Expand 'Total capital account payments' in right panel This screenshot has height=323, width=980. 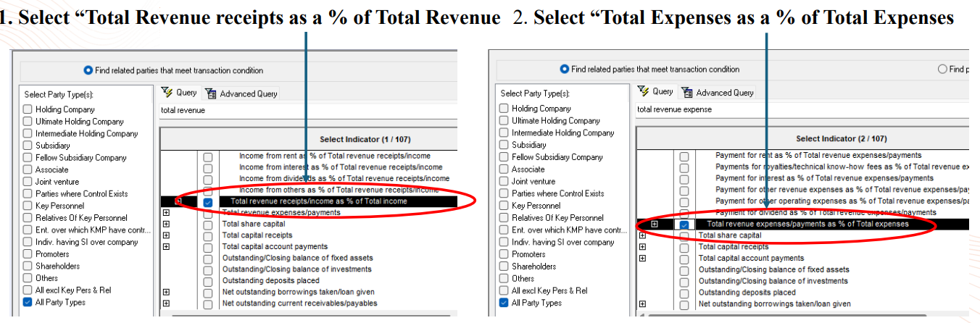pyautogui.click(x=642, y=259)
